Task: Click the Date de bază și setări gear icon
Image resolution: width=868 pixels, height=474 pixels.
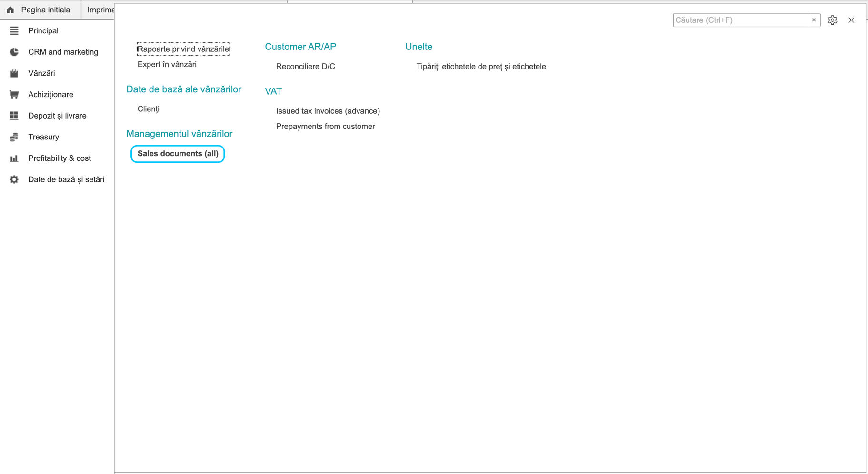Action: (14, 179)
